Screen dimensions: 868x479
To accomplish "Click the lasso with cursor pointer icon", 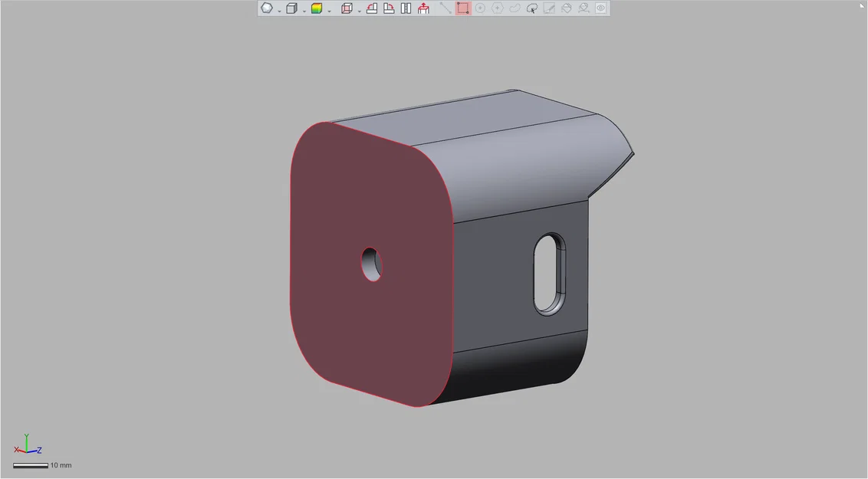I will pos(532,8).
